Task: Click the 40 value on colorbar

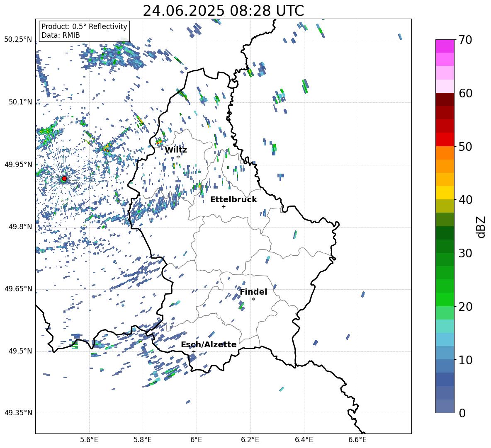Action: point(465,200)
